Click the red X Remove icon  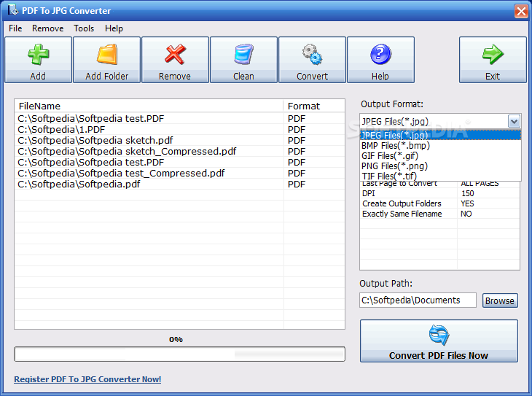click(175, 55)
